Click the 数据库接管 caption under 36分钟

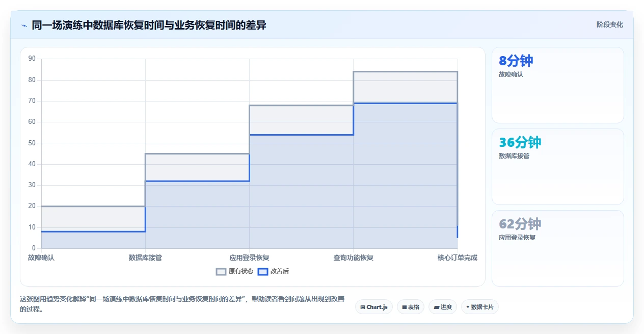pyautogui.click(x=514, y=156)
